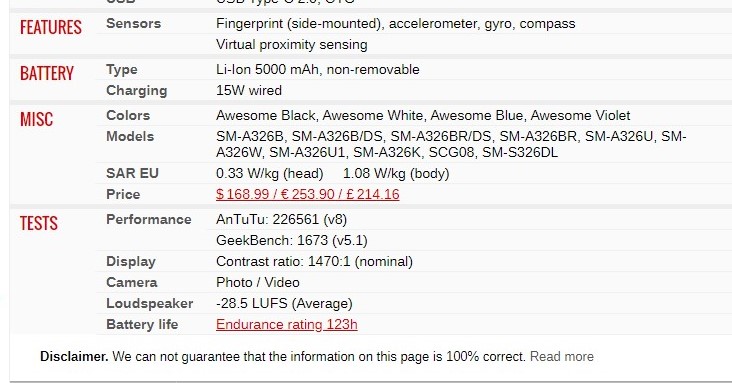Viewport: 732px width, 383px height.
Task: Click the AnTuTu 226561 score text
Action: coord(282,220)
